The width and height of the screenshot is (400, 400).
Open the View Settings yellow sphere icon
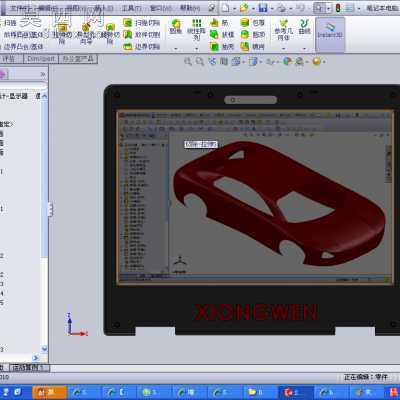click(317, 61)
